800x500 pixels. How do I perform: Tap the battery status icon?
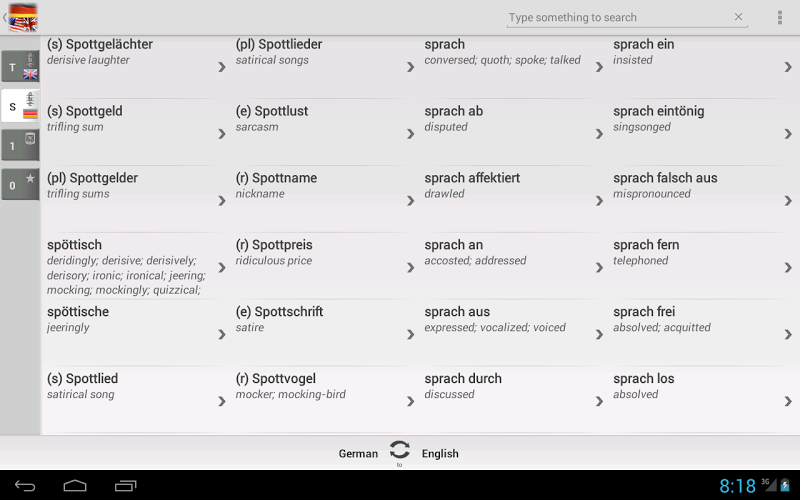[x=785, y=486]
